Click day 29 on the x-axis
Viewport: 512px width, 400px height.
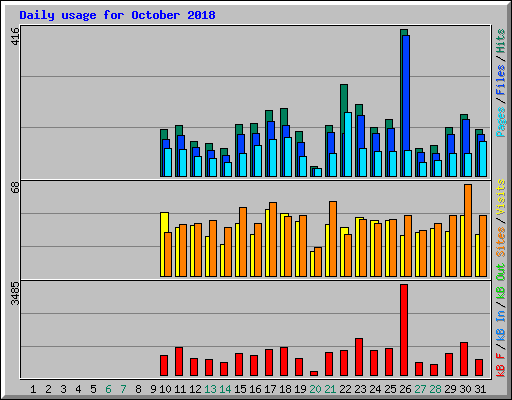coord(450,389)
